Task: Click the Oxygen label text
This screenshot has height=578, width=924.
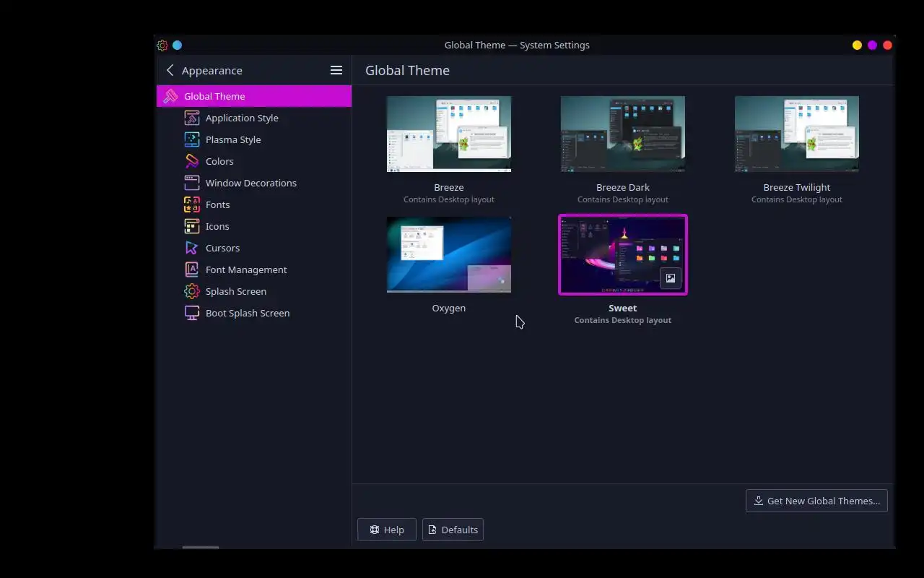Action: (449, 308)
